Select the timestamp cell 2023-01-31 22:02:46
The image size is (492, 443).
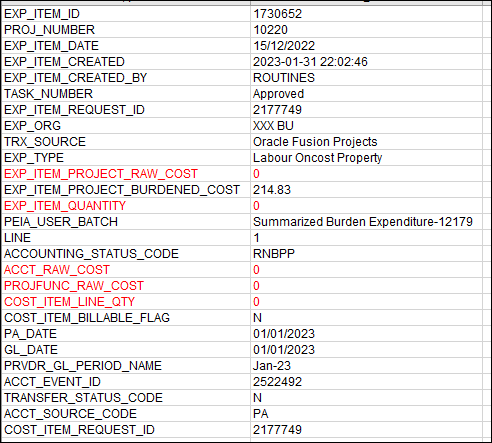tap(366, 62)
